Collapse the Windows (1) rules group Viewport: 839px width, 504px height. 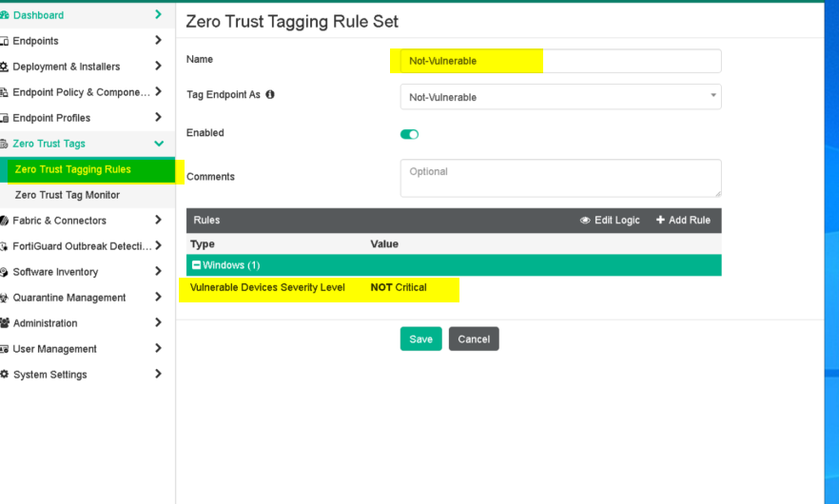tap(197, 265)
